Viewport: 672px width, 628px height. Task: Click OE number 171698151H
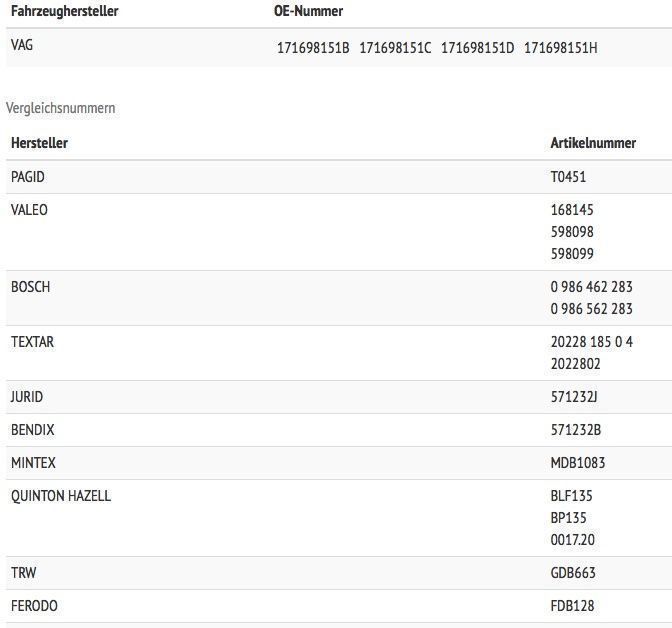[560, 48]
